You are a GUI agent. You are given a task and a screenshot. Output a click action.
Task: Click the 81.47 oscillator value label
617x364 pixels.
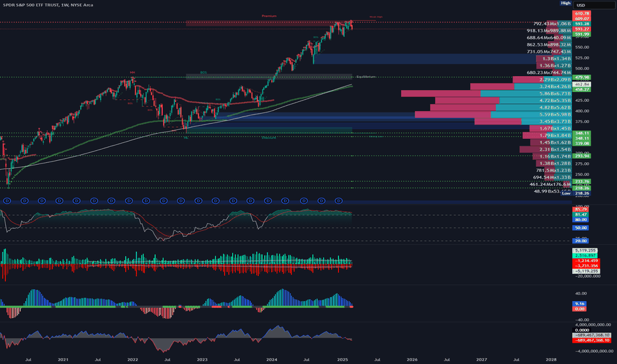tap(581, 214)
